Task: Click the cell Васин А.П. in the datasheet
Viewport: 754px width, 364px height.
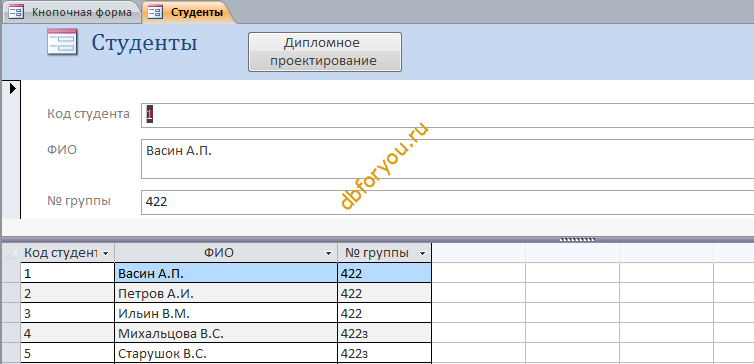Action: point(226,273)
